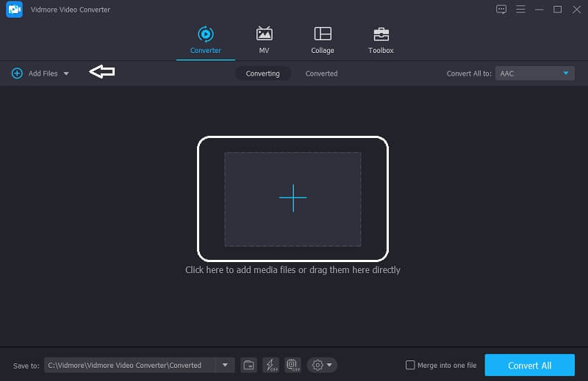Expand the Add Files dropdown arrow
This screenshot has width=588, height=381.
coord(66,73)
